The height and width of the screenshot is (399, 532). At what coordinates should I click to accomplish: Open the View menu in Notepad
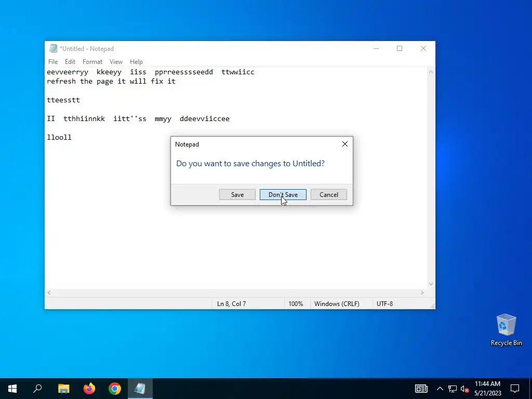tap(116, 62)
